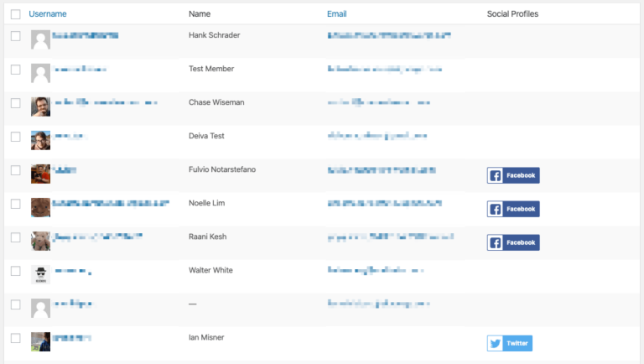Click the name text Fulvio Notarstefano

pyautogui.click(x=222, y=169)
